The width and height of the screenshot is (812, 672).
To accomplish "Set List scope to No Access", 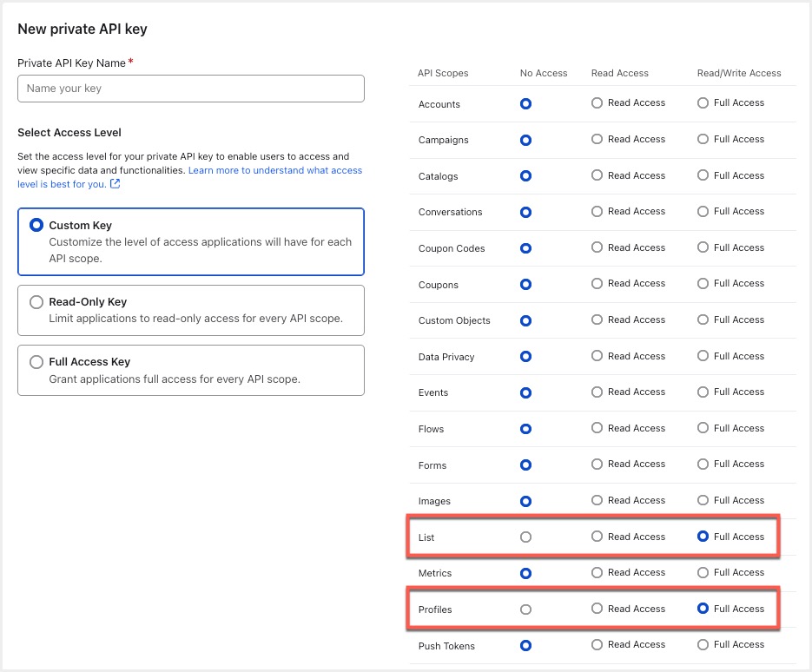I will (525, 537).
